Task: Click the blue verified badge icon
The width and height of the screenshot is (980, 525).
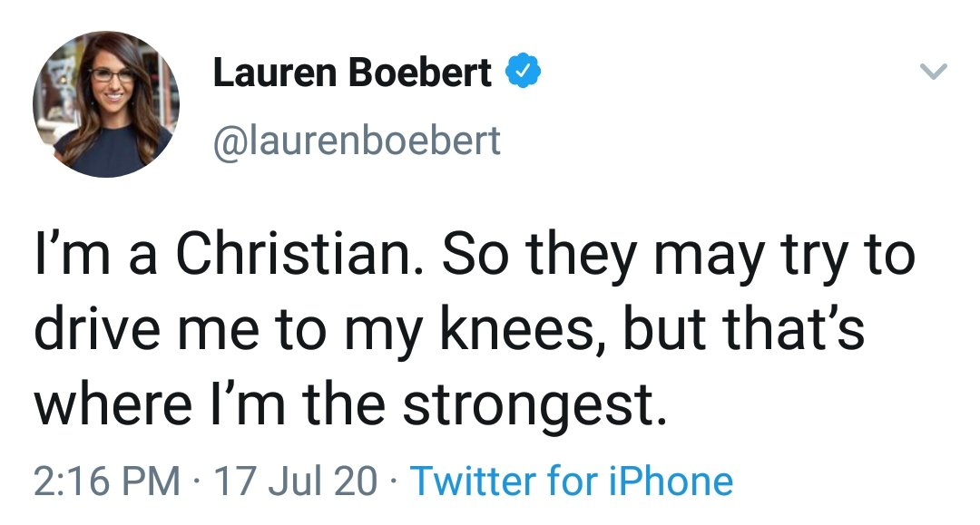Action: pos(522,73)
